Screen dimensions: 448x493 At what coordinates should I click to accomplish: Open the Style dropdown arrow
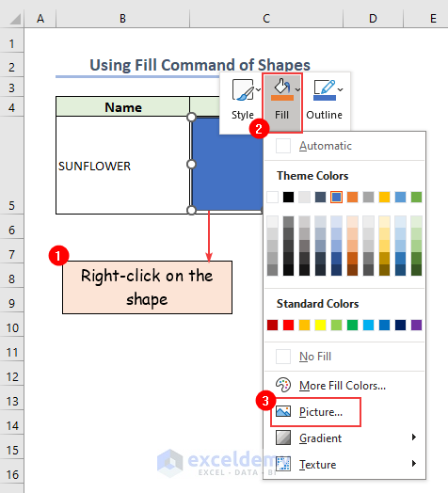[x=258, y=89]
